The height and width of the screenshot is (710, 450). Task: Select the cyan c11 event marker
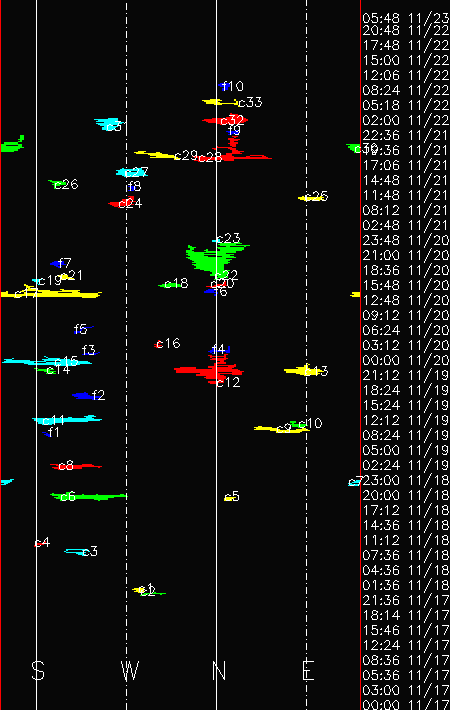tap(67, 420)
